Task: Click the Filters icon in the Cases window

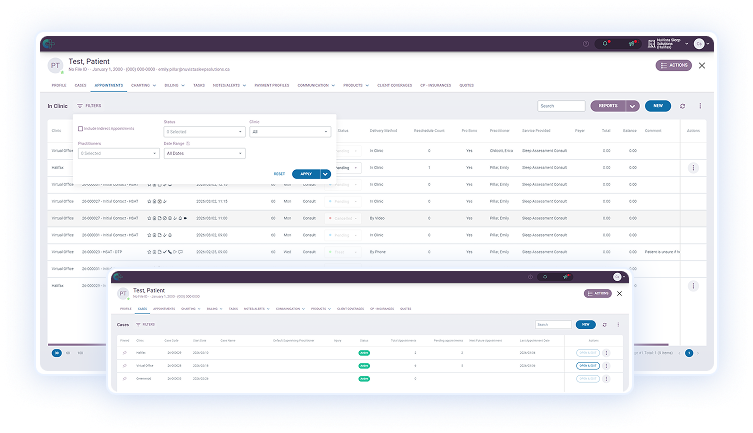Action: (x=137, y=325)
